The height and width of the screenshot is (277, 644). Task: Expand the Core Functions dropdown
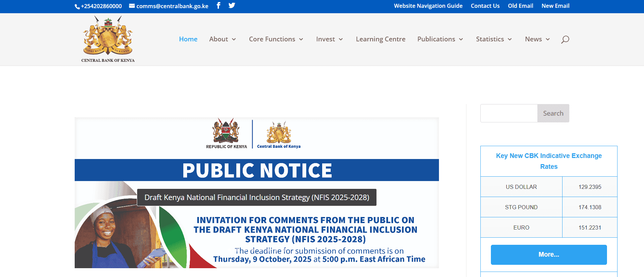point(276,39)
